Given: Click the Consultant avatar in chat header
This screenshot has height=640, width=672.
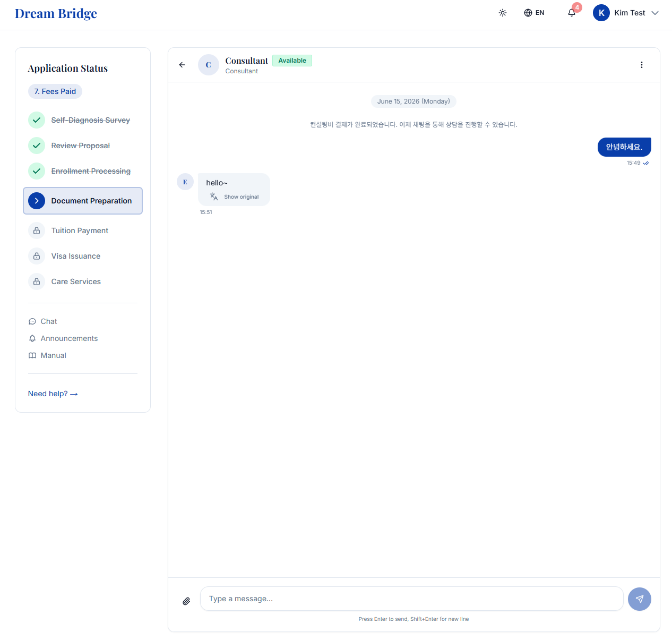Looking at the screenshot, I should 209,65.
